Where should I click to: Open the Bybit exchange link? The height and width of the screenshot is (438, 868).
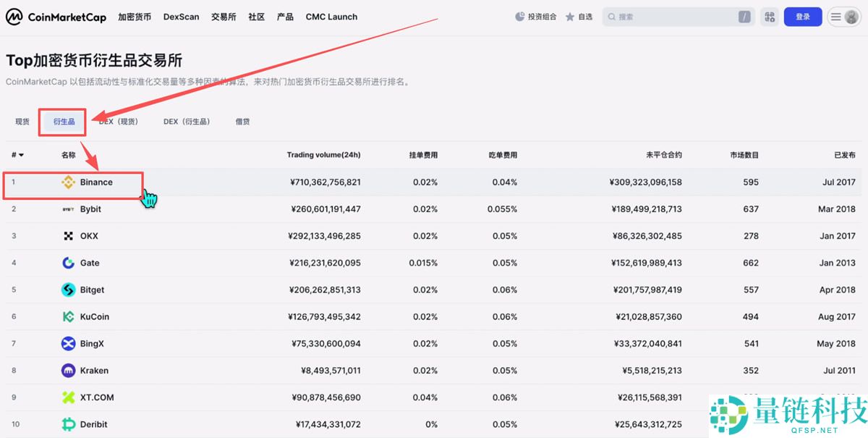(x=90, y=209)
